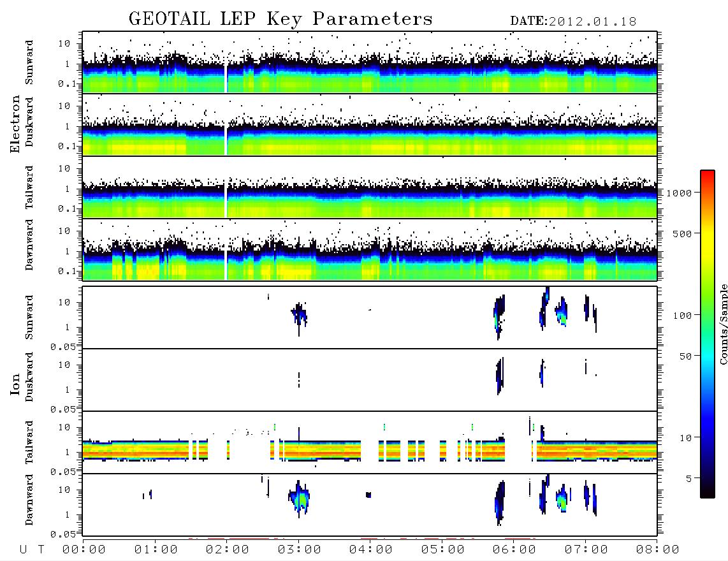Click the Duskward label beside the Electron panels

click(x=29, y=122)
